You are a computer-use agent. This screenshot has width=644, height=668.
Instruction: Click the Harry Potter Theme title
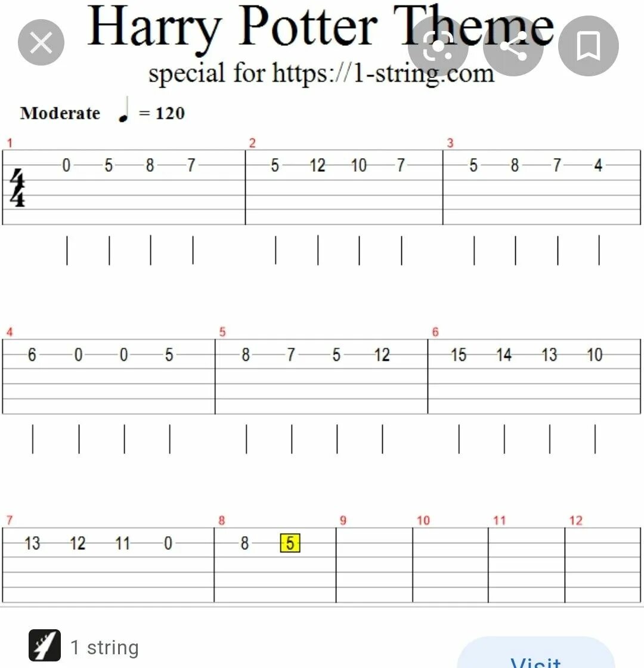(x=321, y=26)
